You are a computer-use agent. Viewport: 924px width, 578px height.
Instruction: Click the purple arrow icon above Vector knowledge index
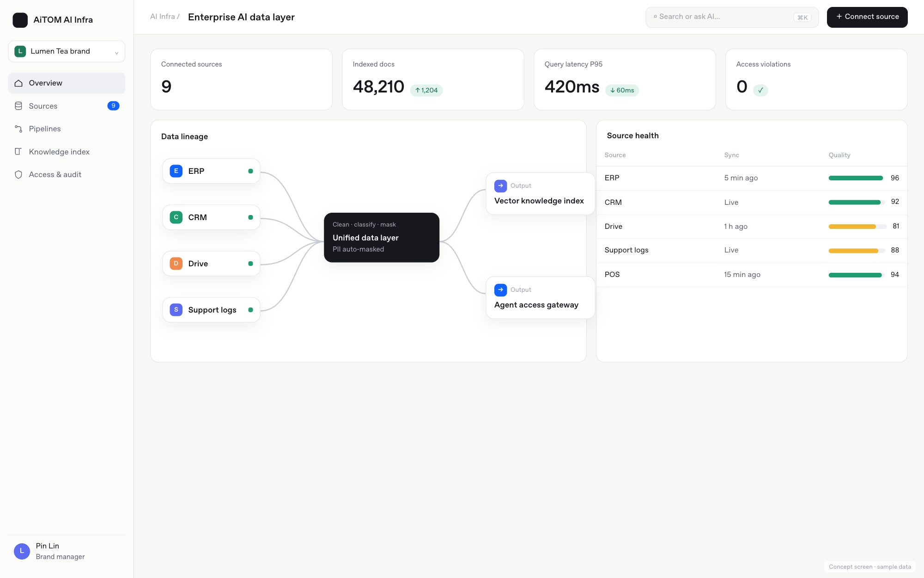point(500,186)
